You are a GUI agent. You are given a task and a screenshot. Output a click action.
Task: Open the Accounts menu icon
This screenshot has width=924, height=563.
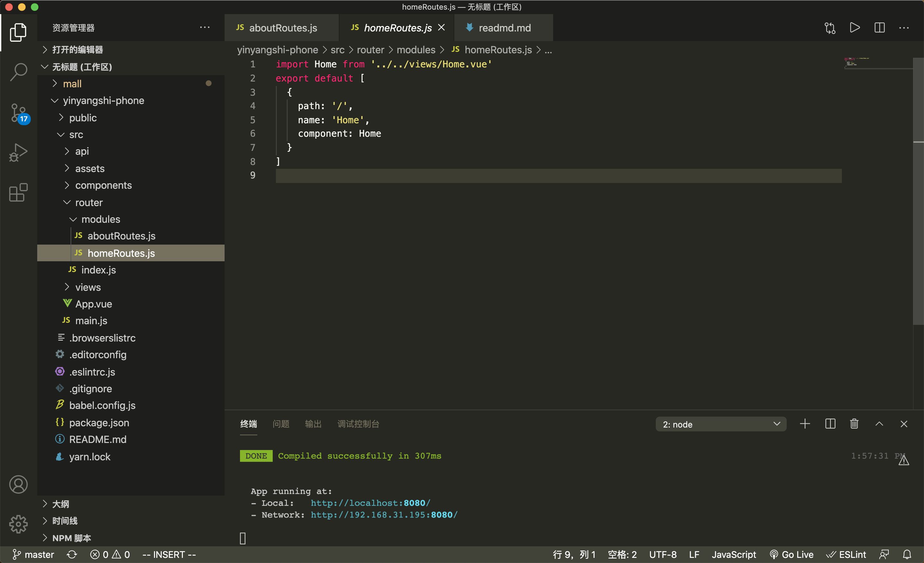pyautogui.click(x=18, y=484)
